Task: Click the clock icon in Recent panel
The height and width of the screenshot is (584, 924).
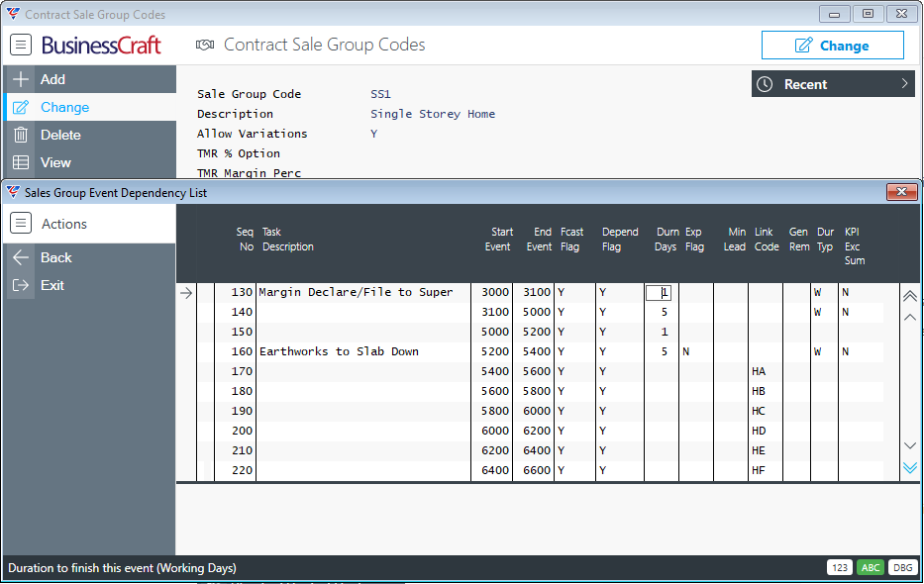Action: point(765,84)
